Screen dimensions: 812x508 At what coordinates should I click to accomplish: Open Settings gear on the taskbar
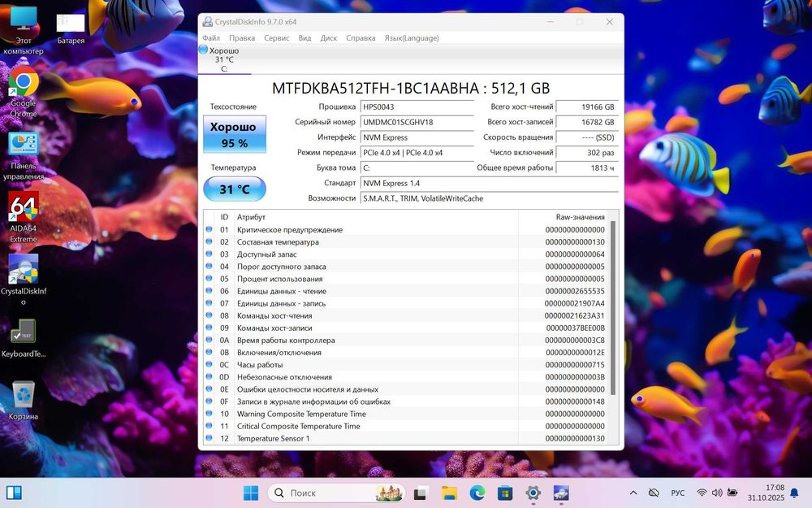click(533, 493)
